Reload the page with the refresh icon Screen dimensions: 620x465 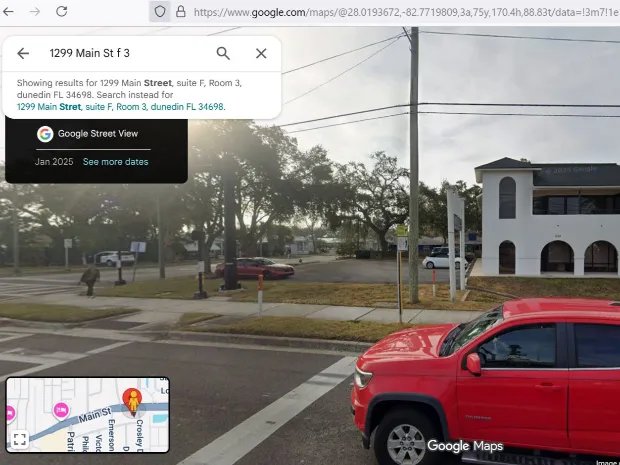62,11
